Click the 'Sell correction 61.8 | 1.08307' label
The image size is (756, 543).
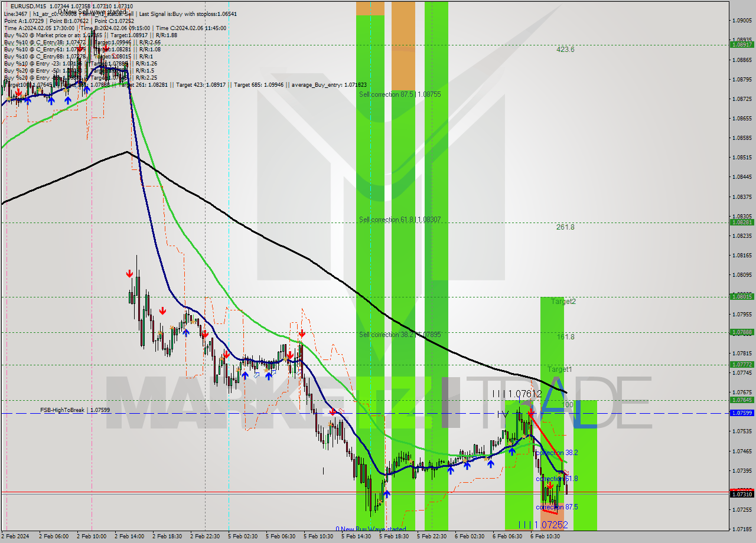coord(400,220)
